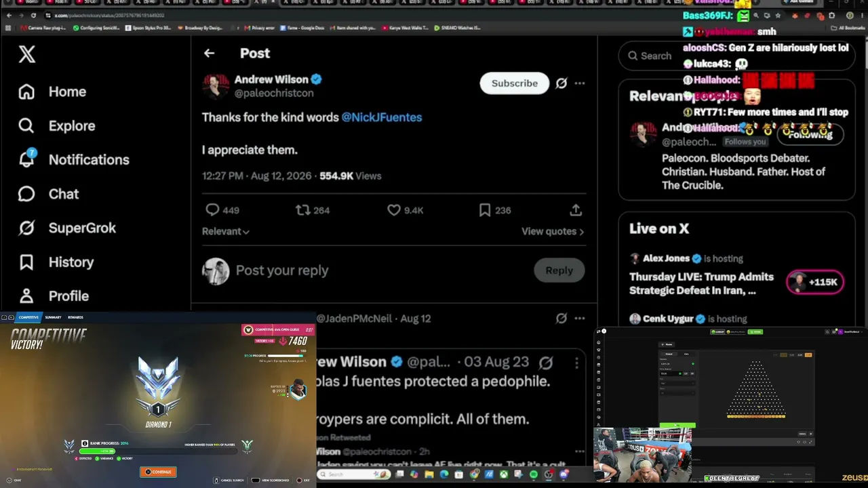Open Microsoft Edge from the taskbar

point(444,474)
